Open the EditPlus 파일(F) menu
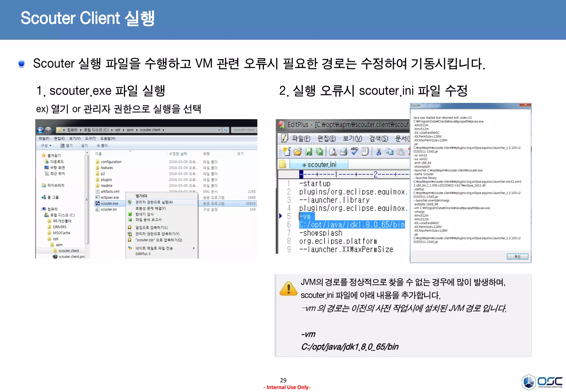The height and width of the screenshot is (392, 566). [x=301, y=138]
